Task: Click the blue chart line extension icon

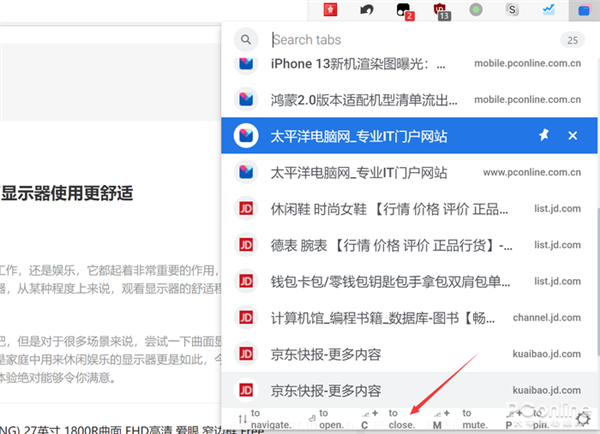Action: [x=549, y=10]
